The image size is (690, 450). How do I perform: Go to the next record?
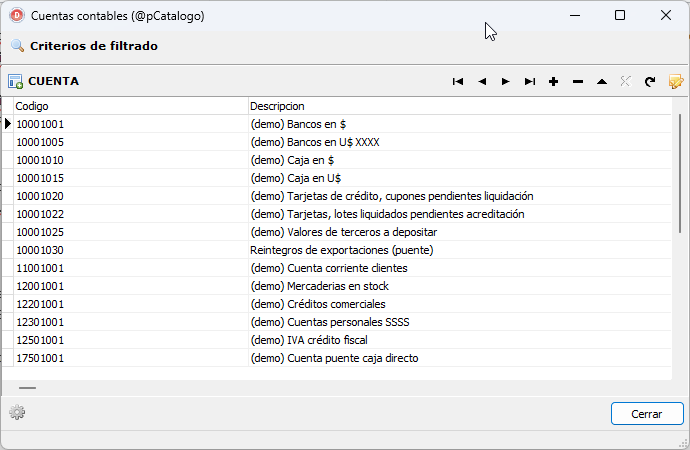(506, 81)
